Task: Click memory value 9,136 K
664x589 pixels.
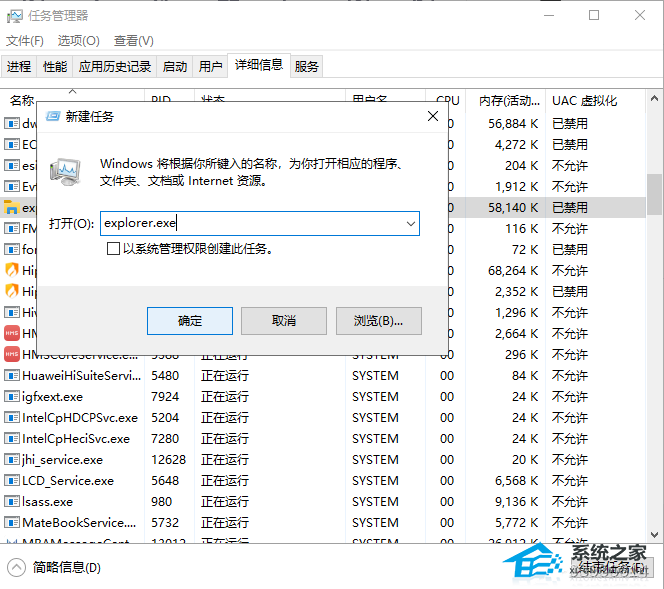Action: point(517,502)
